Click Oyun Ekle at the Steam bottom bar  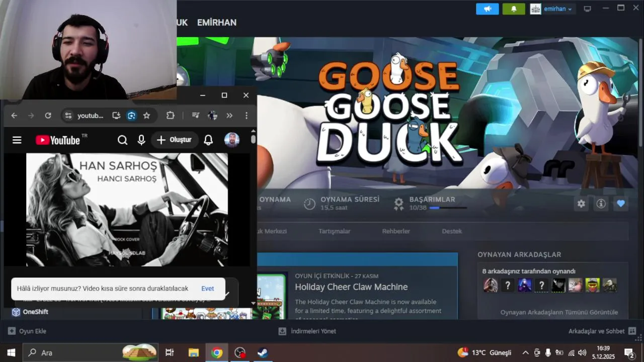(x=27, y=331)
